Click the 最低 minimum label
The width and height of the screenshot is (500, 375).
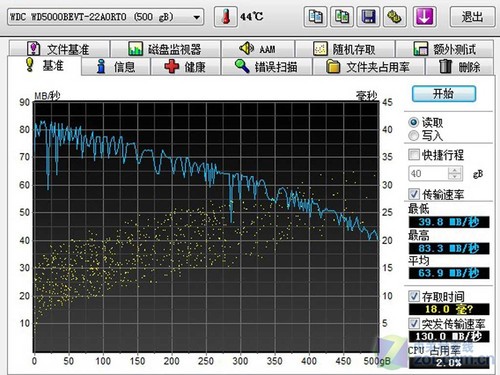(419, 209)
